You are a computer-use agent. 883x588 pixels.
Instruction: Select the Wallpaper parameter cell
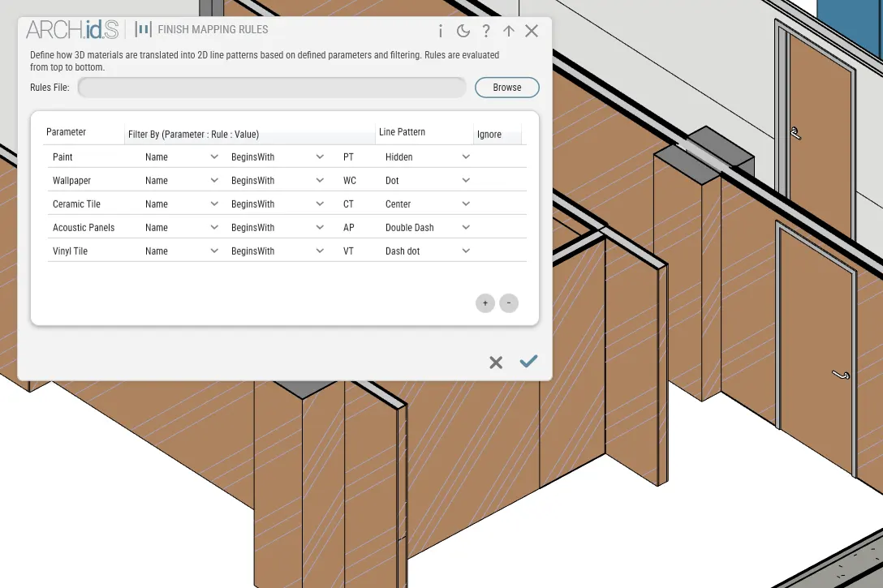pyautogui.click(x=71, y=181)
